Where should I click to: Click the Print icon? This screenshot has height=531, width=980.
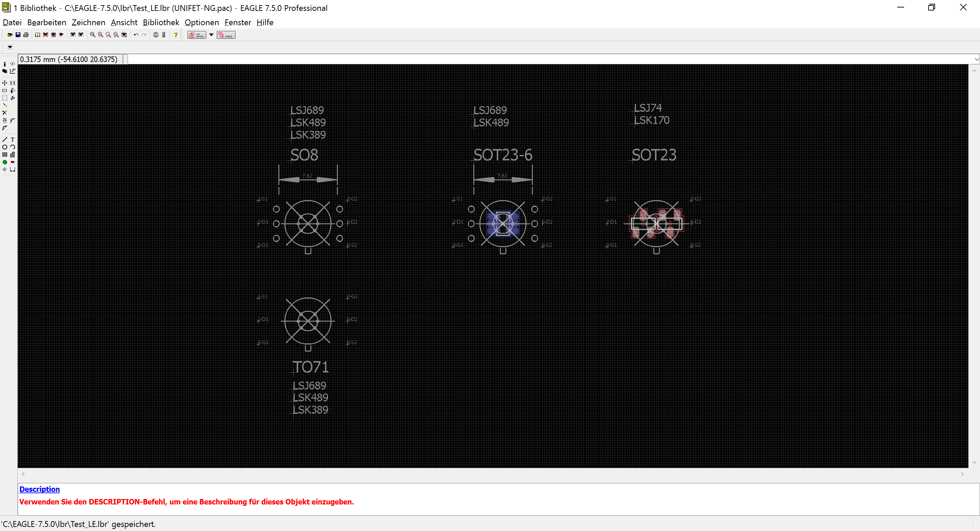click(26, 35)
